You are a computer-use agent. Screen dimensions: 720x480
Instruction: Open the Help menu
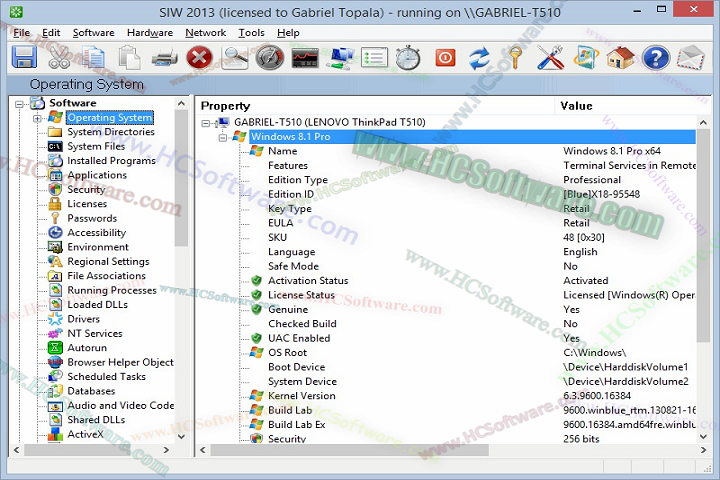tap(288, 33)
